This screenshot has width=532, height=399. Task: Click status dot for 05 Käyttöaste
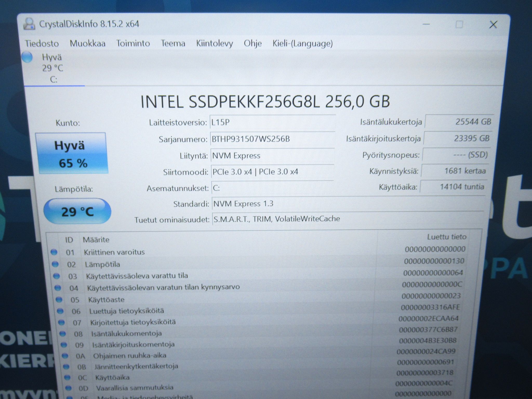(59, 300)
